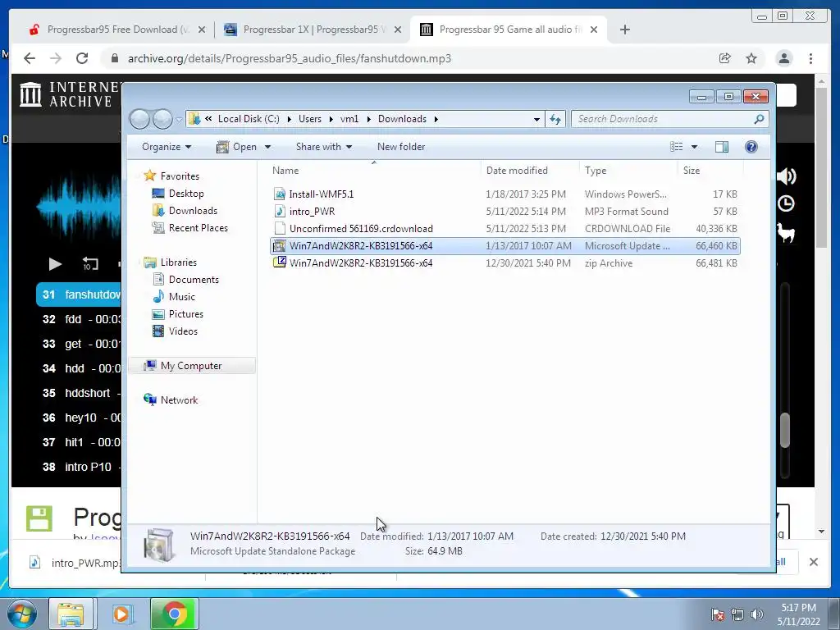Click the Open button in toolbar

236,147
